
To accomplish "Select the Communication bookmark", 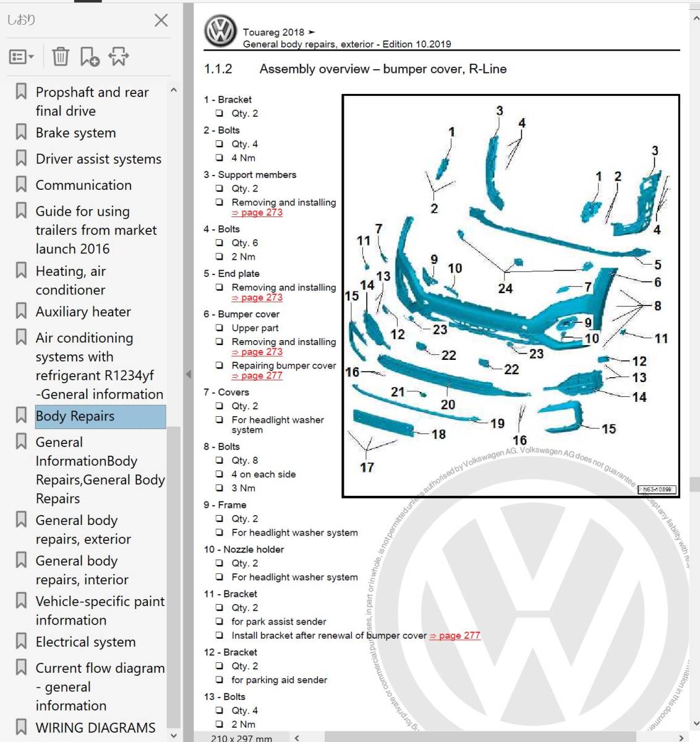I will coord(83,185).
